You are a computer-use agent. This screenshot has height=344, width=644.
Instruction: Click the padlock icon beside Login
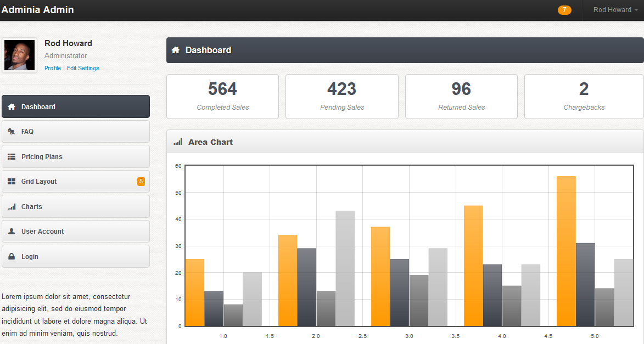12,257
